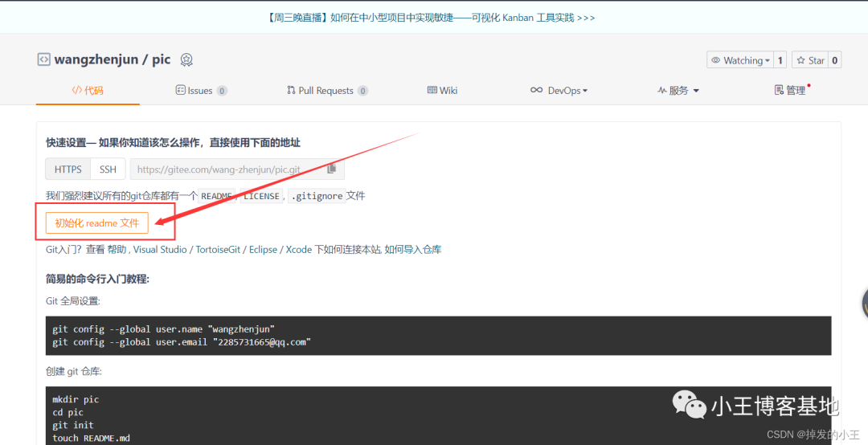Open the Wiki tab

(442, 90)
